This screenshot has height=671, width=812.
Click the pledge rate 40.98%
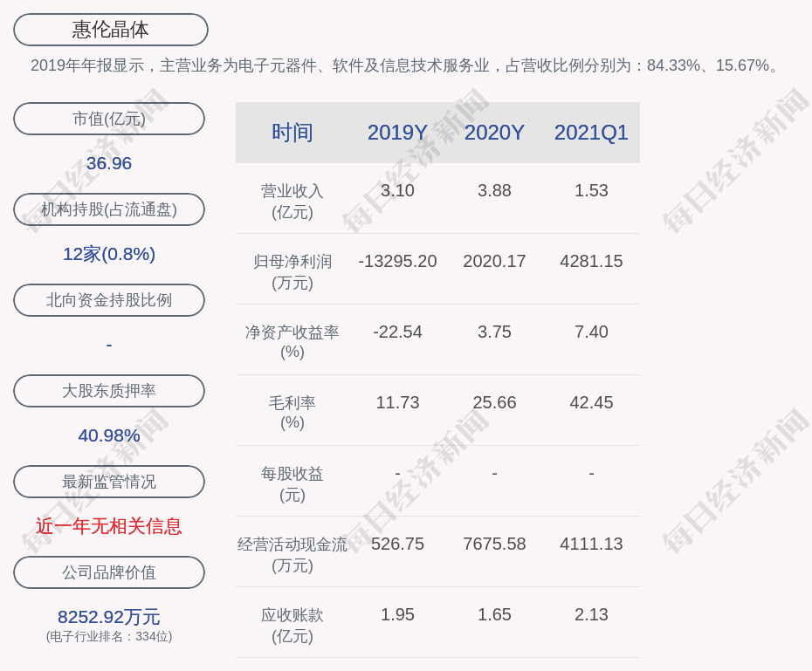(x=109, y=435)
